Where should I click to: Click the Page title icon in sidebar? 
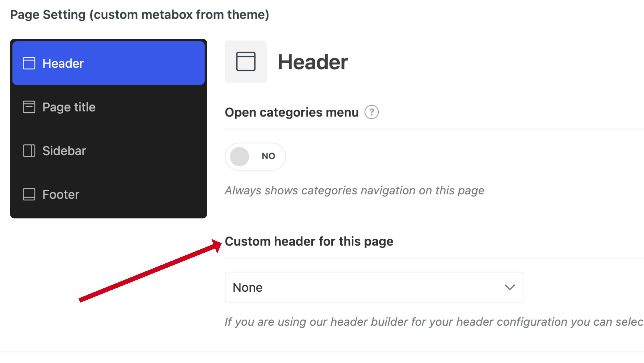29,107
